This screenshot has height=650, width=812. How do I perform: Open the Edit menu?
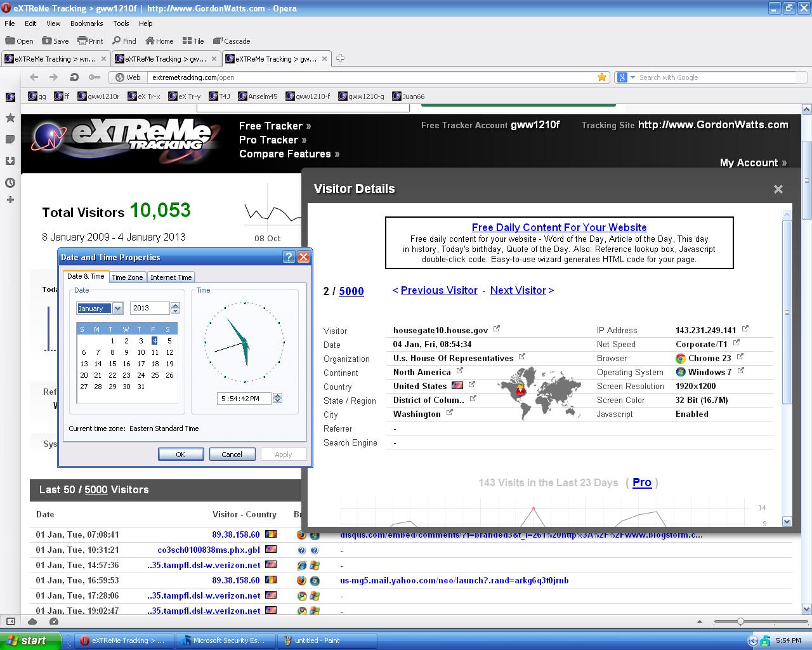[30, 23]
